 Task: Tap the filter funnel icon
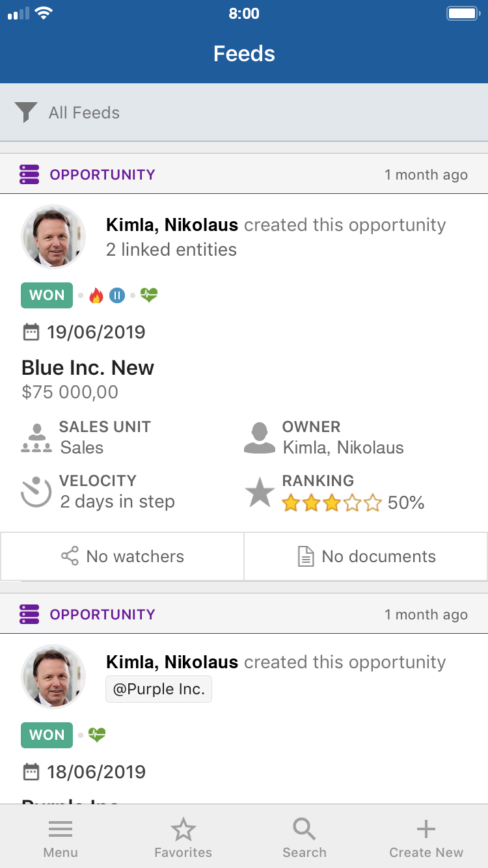[26, 113]
